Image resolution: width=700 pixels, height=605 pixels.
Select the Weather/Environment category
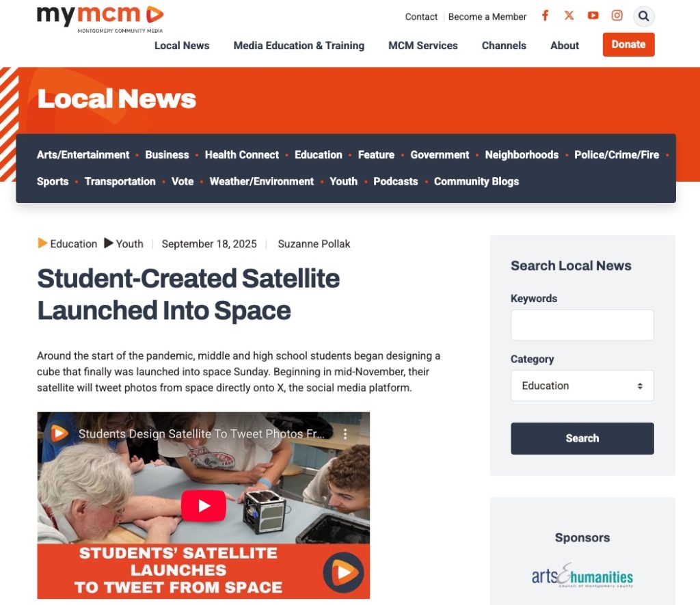coord(262,182)
